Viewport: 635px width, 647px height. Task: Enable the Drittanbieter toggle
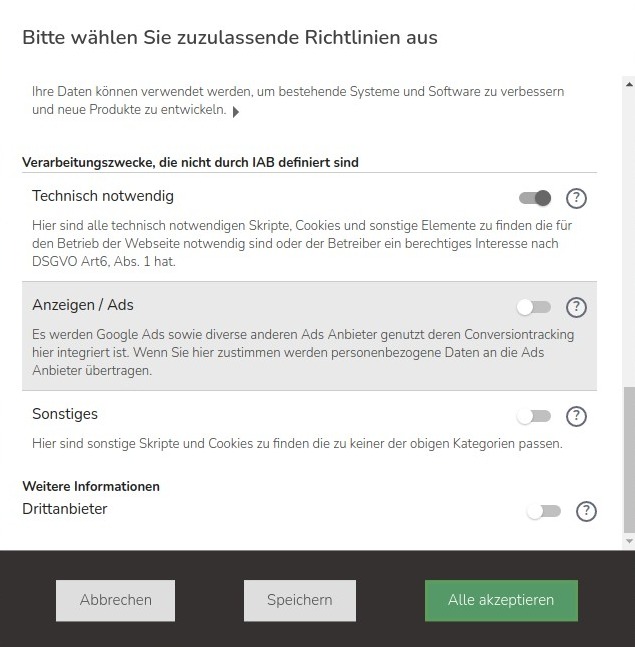(x=544, y=511)
